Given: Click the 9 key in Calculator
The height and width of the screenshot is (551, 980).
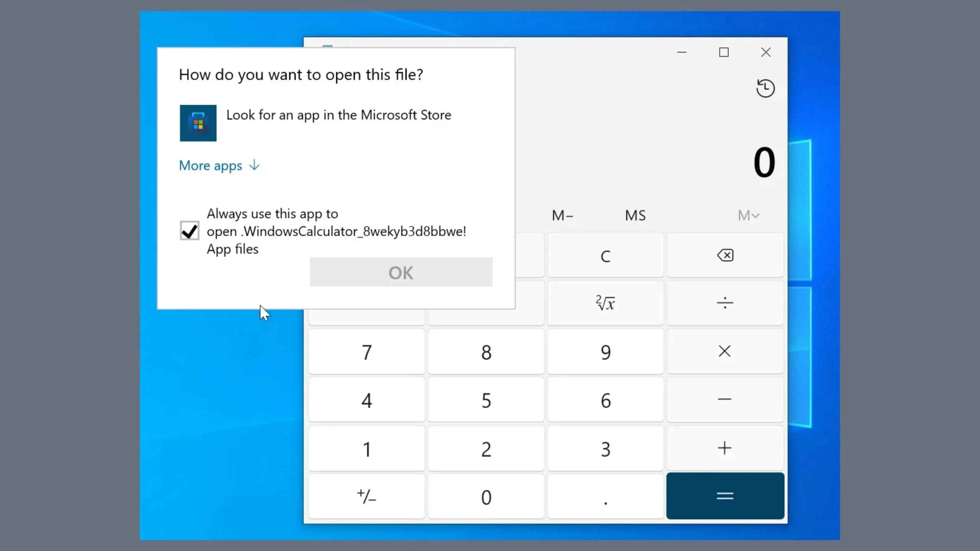Looking at the screenshot, I should click(605, 351).
